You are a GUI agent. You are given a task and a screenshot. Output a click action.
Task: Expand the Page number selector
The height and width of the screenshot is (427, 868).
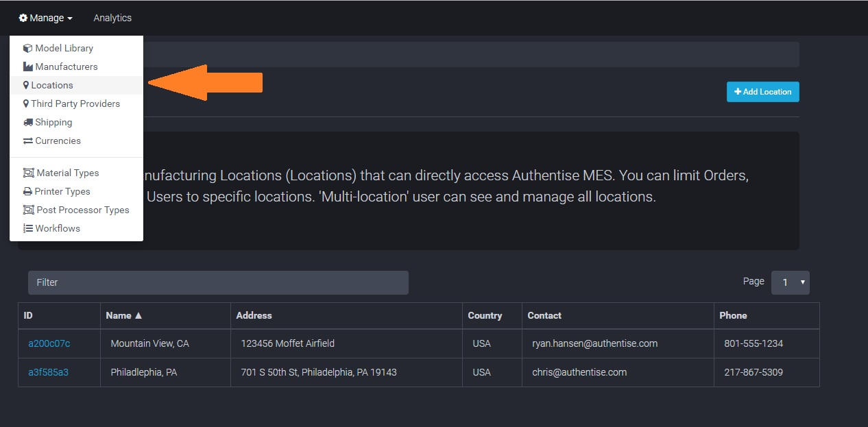(x=790, y=282)
